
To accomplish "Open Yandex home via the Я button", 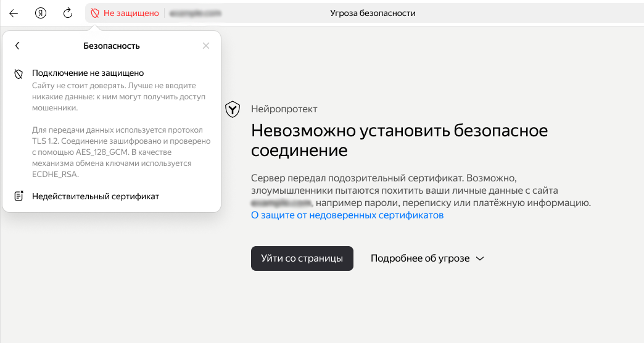I will tap(41, 13).
